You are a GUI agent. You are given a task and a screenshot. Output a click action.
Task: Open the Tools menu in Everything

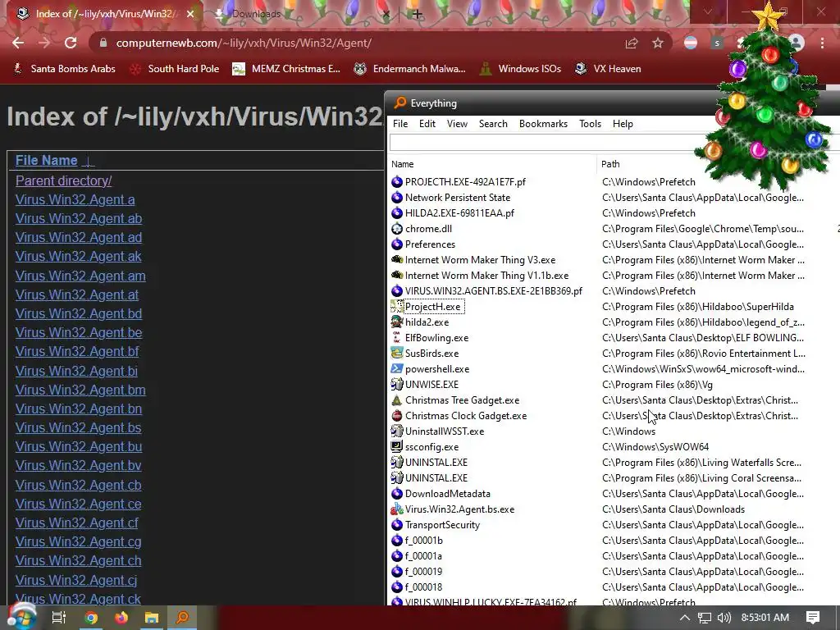pyautogui.click(x=590, y=124)
